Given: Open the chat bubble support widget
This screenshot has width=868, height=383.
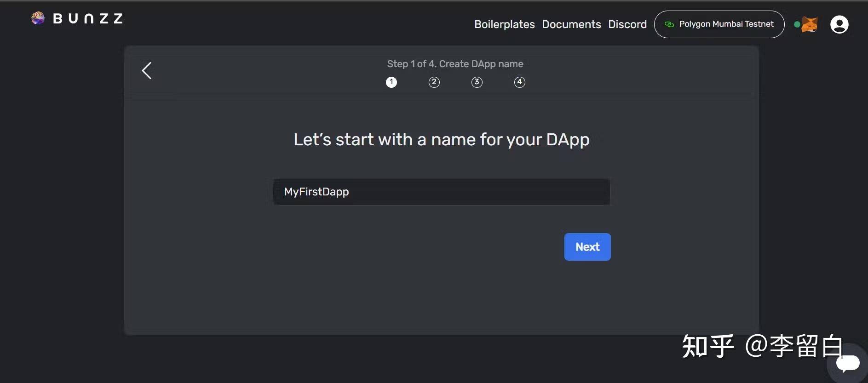Looking at the screenshot, I should pyautogui.click(x=847, y=363).
